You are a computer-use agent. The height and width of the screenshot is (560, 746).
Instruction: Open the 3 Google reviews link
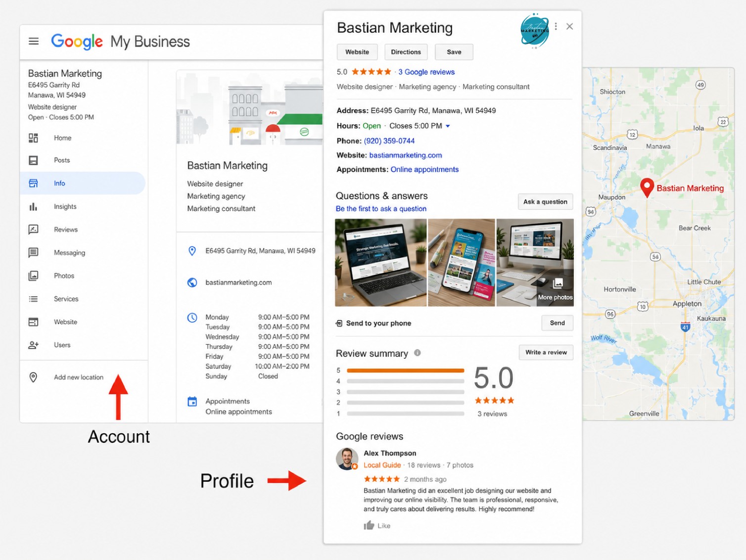click(426, 72)
